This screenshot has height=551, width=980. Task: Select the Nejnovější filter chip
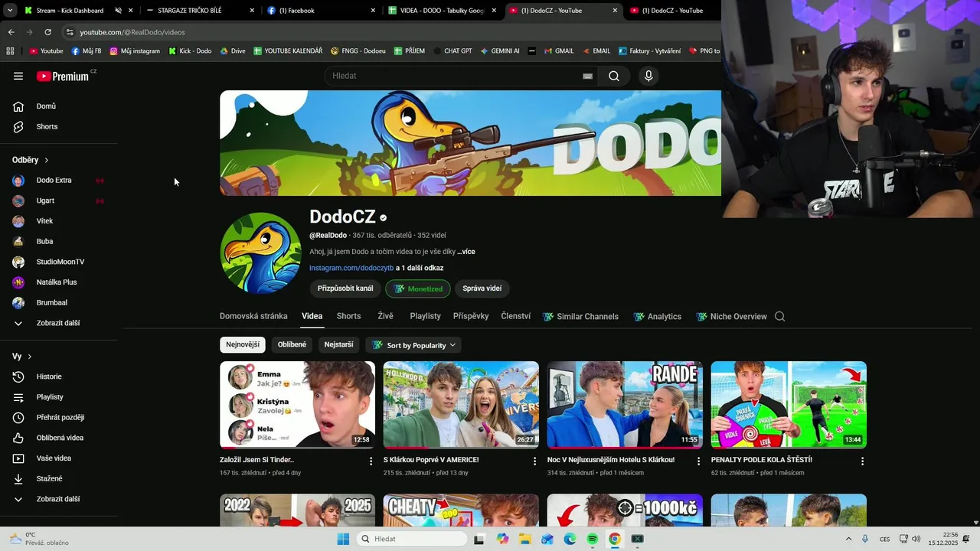[243, 344]
